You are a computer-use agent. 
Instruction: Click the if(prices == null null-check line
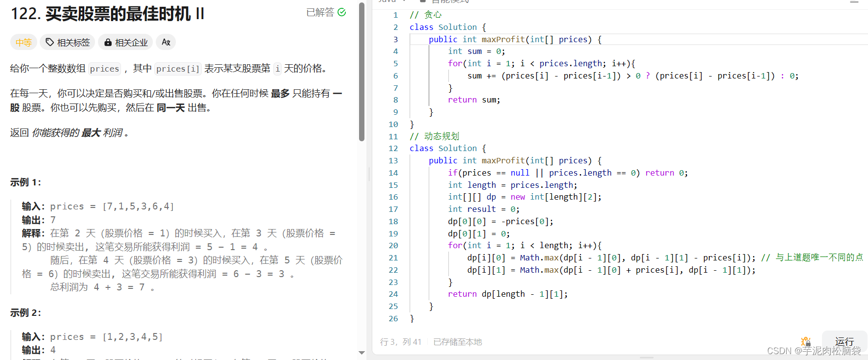[x=568, y=173]
